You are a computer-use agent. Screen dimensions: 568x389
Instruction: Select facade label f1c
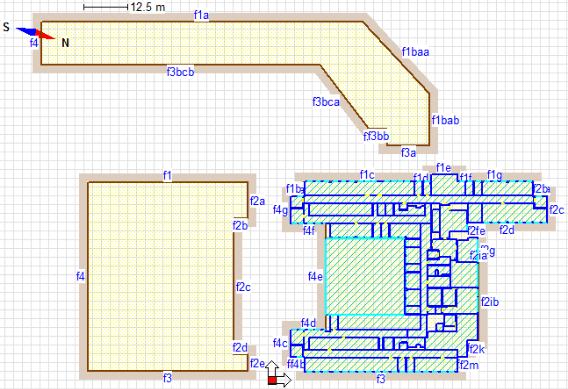pyautogui.click(x=367, y=175)
